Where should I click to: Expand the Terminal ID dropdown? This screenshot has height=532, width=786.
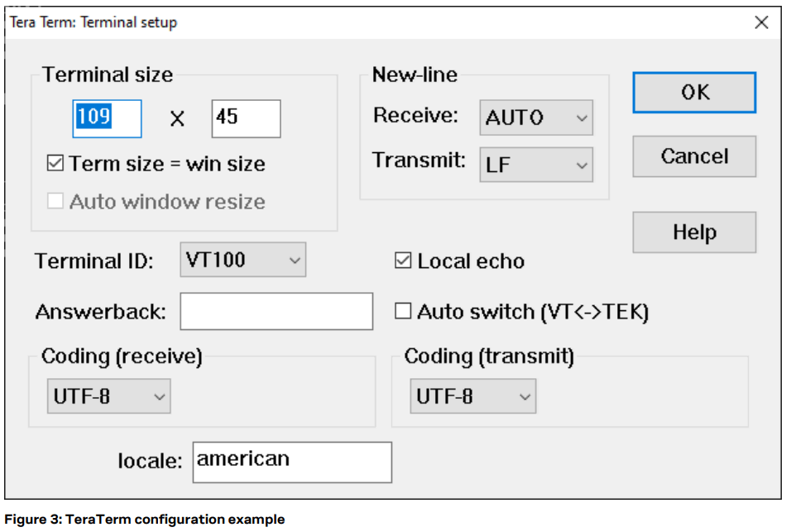click(x=242, y=260)
